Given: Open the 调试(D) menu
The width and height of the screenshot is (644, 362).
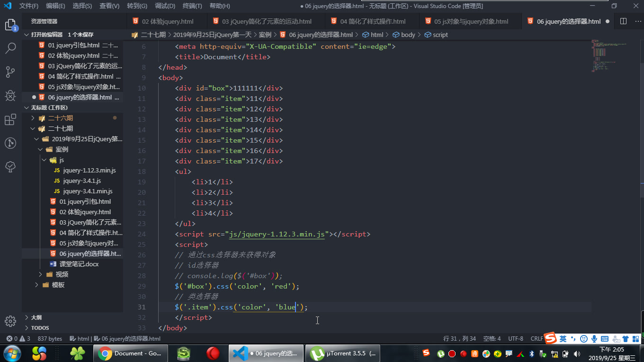Looking at the screenshot, I should pos(165,6).
